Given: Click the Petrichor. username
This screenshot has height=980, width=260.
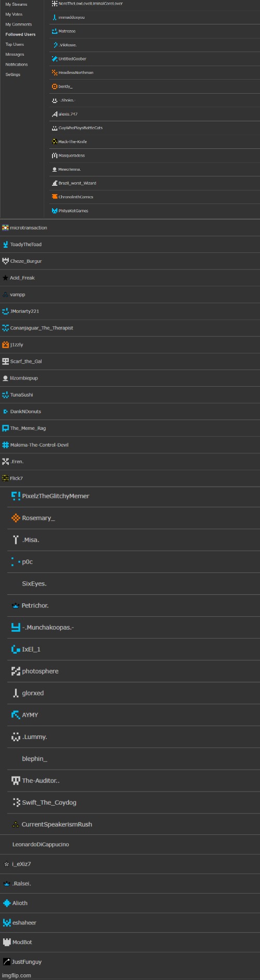Looking at the screenshot, I should coord(35,605).
